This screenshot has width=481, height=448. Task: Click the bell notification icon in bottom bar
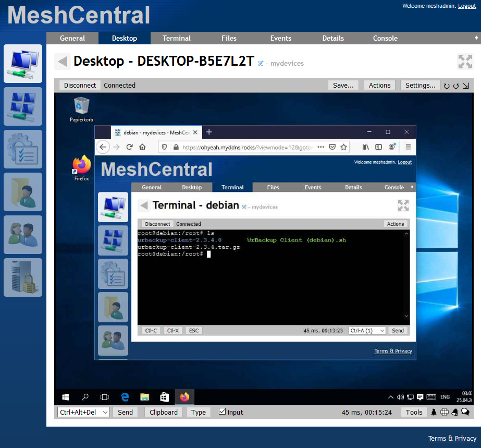coord(455,412)
